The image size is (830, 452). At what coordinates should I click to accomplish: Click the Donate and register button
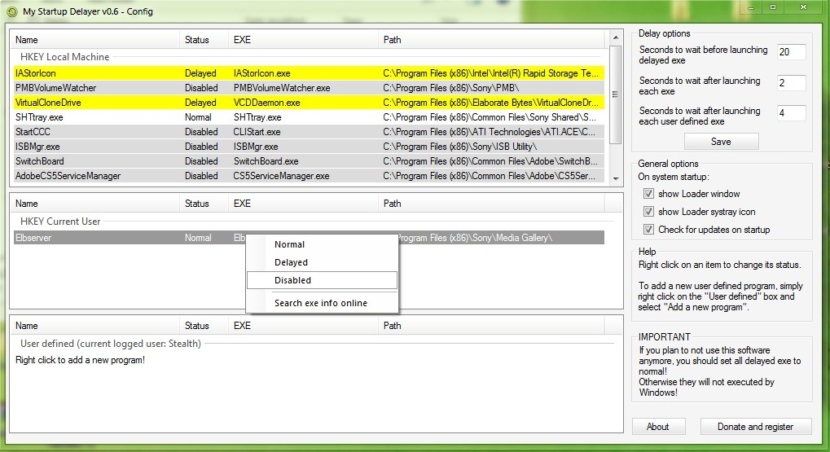(x=755, y=427)
